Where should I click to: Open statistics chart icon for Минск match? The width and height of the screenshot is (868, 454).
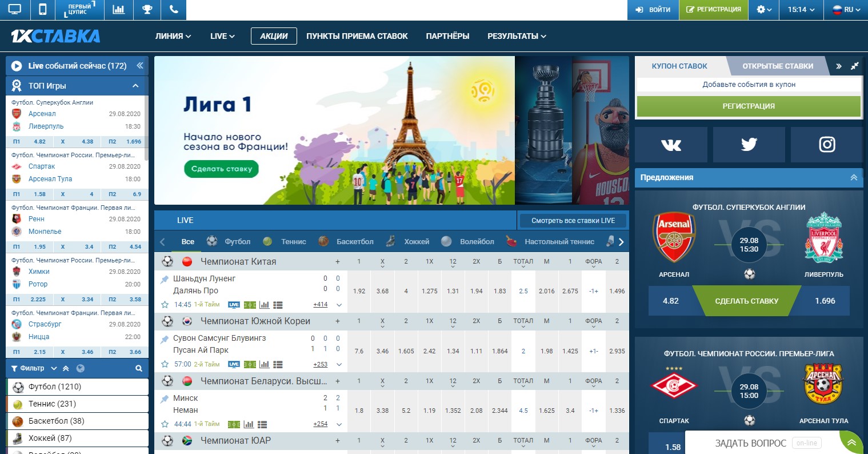(249, 424)
